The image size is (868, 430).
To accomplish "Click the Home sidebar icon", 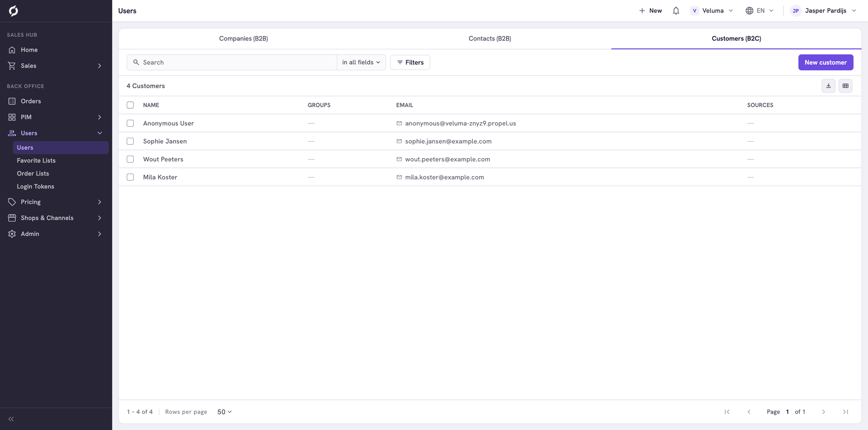I will [x=12, y=50].
